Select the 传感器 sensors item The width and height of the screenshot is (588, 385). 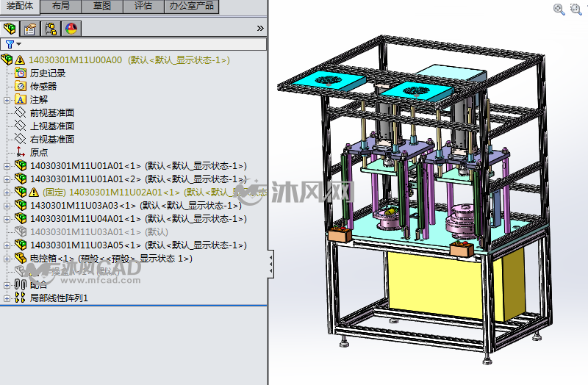pos(43,86)
